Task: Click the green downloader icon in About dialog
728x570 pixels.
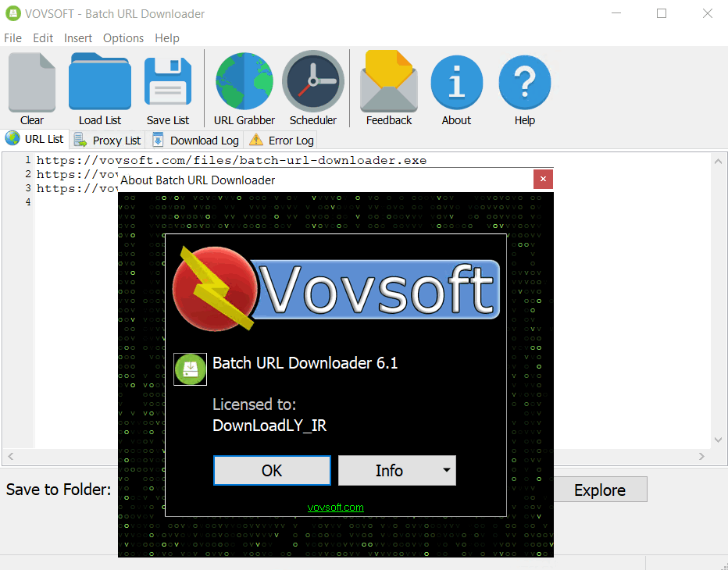Action: coord(191,369)
